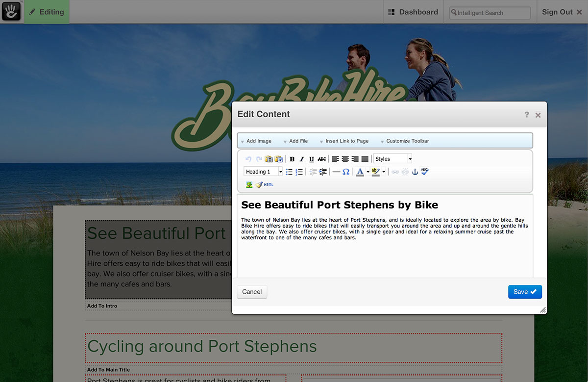Open the Styles dropdown

tap(392, 159)
